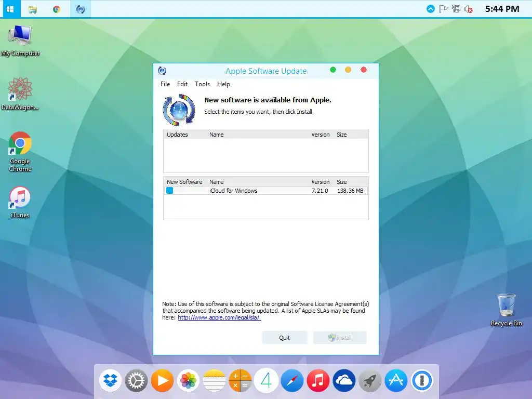Screen dimensions: 532x399
Task: Select the My Computer desktop icon
Action: (x=20, y=41)
